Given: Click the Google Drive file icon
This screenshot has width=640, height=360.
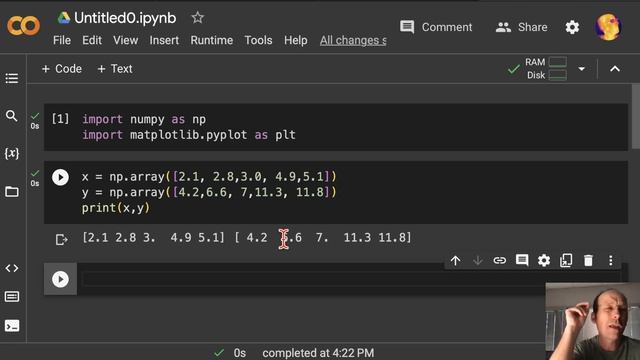Looking at the screenshot, I should (x=63, y=18).
